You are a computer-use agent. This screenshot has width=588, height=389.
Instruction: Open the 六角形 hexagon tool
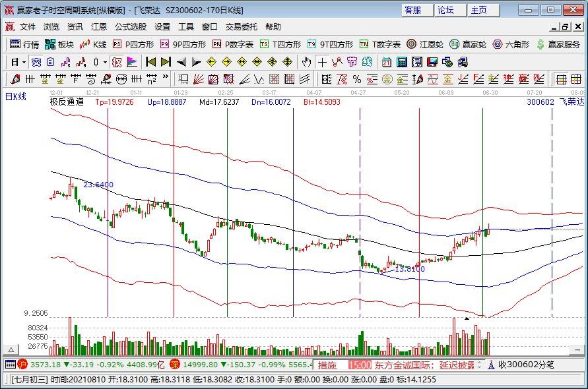coord(511,45)
